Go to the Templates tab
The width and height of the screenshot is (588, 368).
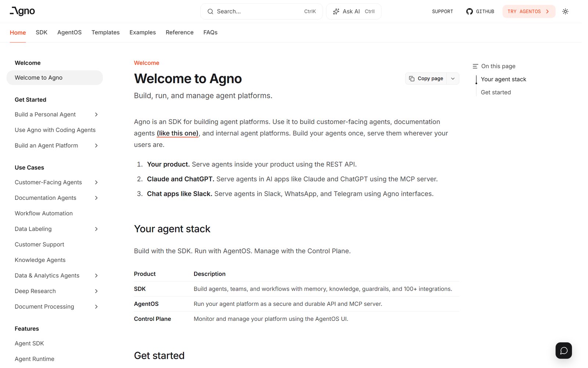[x=105, y=32]
